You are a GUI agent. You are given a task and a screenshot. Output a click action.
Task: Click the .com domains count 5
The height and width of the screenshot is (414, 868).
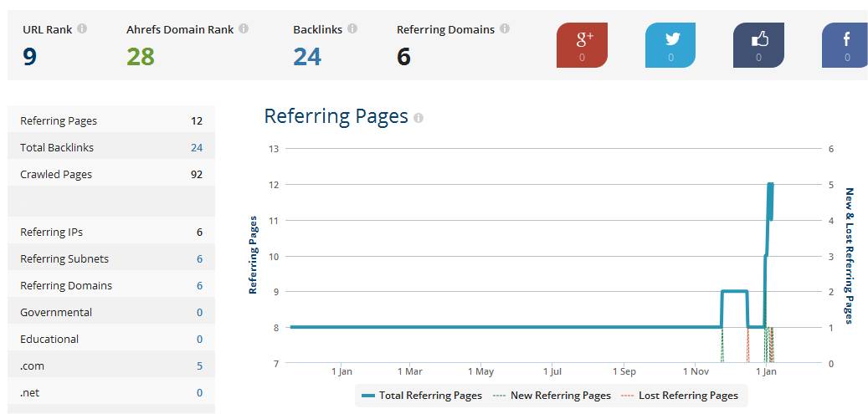[199, 366]
